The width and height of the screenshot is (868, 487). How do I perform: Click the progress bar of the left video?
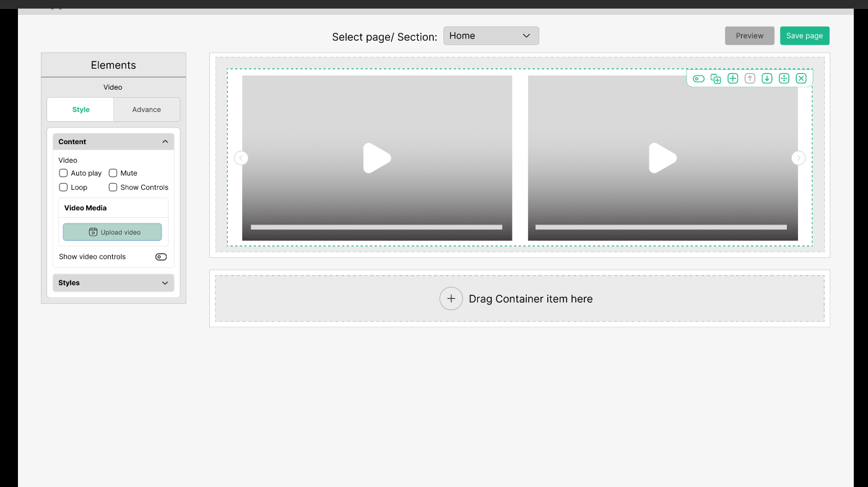pyautogui.click(x=376, y=227)
